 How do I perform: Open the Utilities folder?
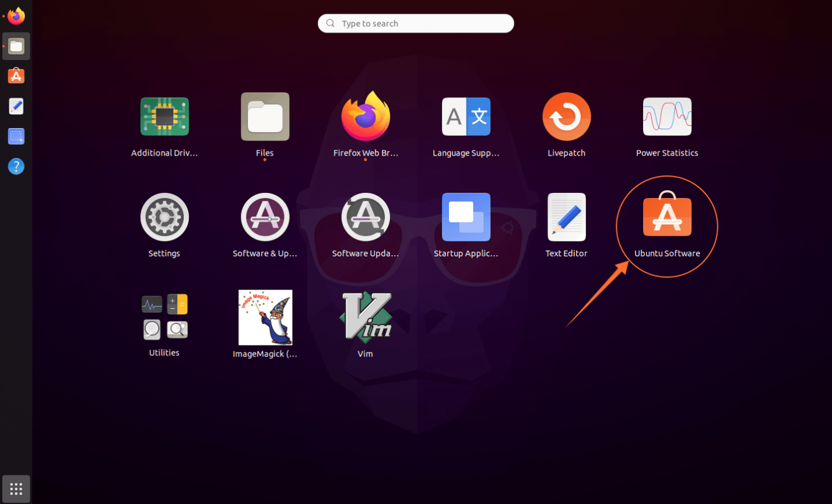[x=164, y=318]
